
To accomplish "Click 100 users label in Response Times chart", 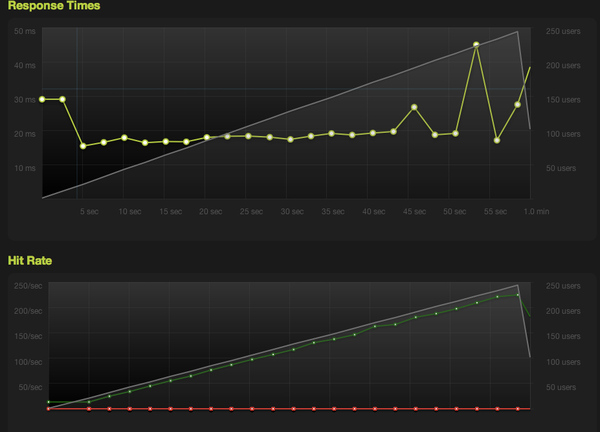I will (x=563, y=134).
